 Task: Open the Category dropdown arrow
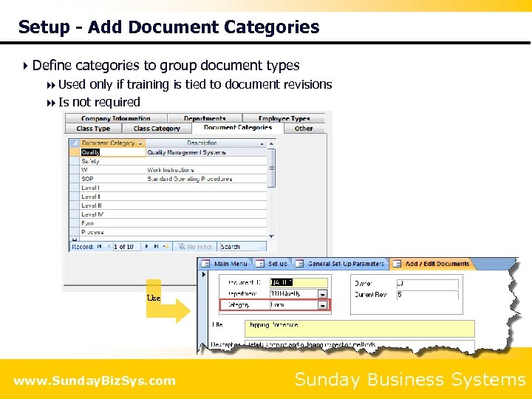coord(323,305)
